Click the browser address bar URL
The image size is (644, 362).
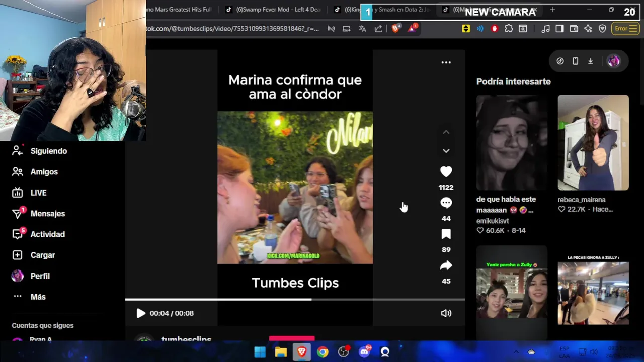point(232,29)
